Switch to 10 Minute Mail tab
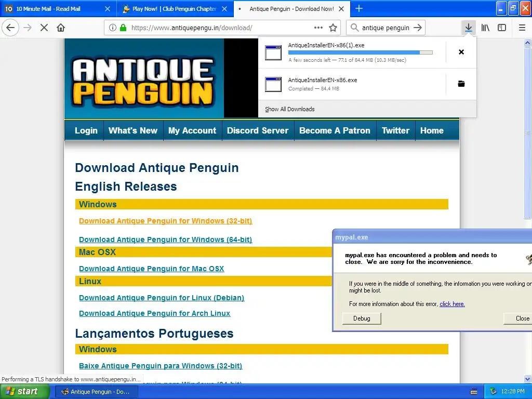 pyautogui.click(x=58, y=9)
